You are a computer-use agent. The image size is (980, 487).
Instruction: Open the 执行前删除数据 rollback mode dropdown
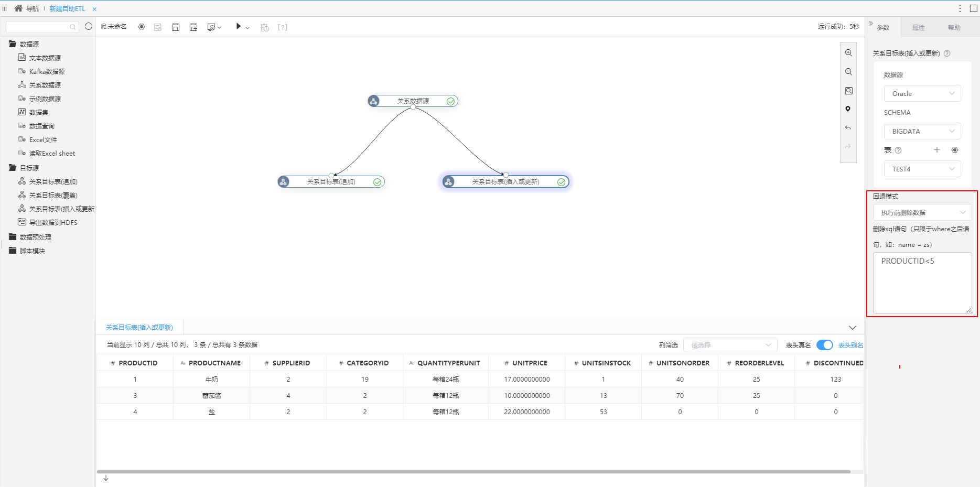[922, 213]
